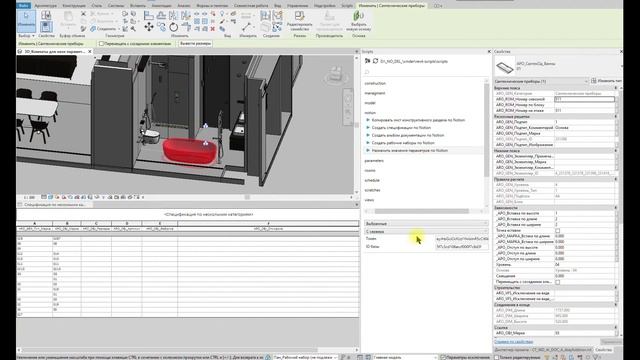Select the Move tool (four arrows)

click(x=149, y=27)
